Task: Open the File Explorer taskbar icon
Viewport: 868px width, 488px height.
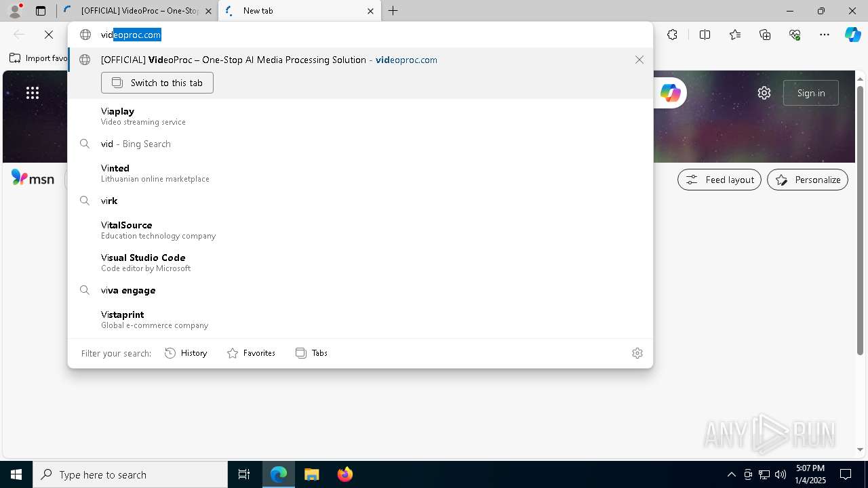Action: click(x=312, y=474)
